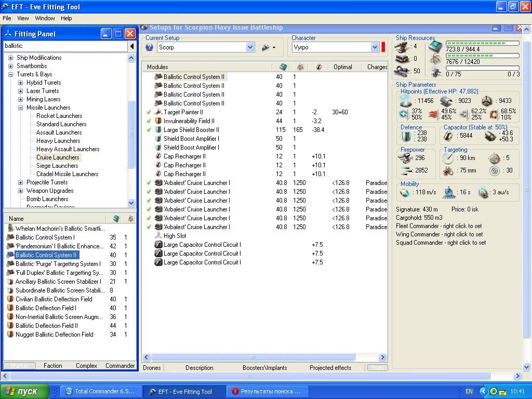The height and width of the screenshot is (399, 532).
Task: Open the Window menu
Action: point(45,18)
